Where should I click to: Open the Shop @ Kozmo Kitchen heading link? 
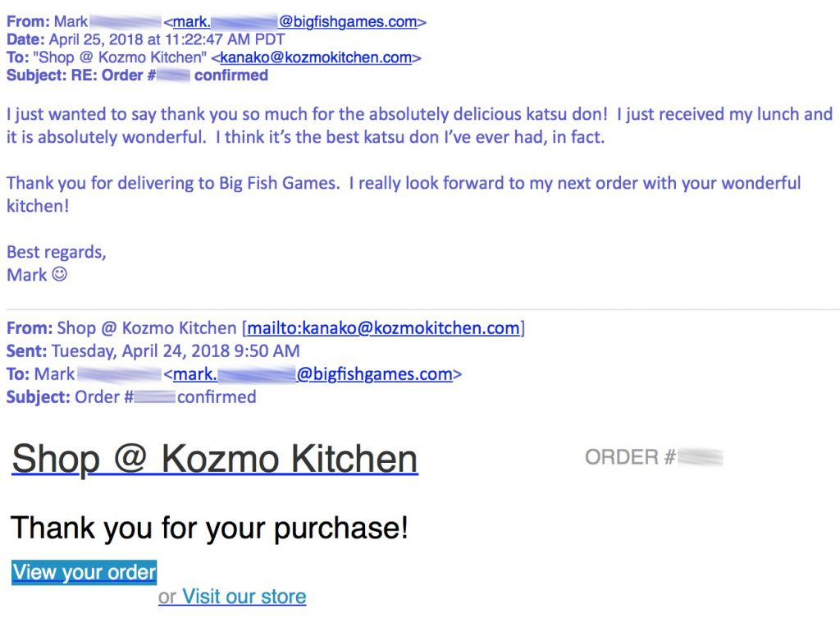click(x=215, y=460)
